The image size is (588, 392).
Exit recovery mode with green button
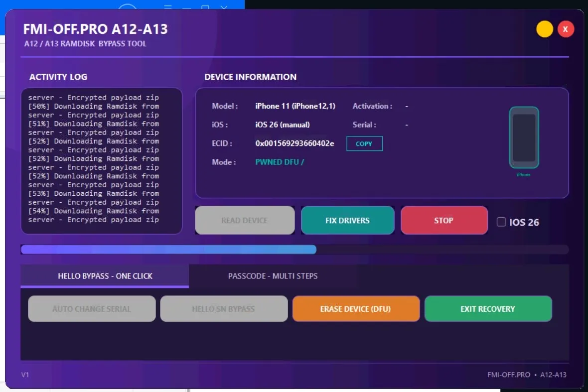[x=488, y=309]
